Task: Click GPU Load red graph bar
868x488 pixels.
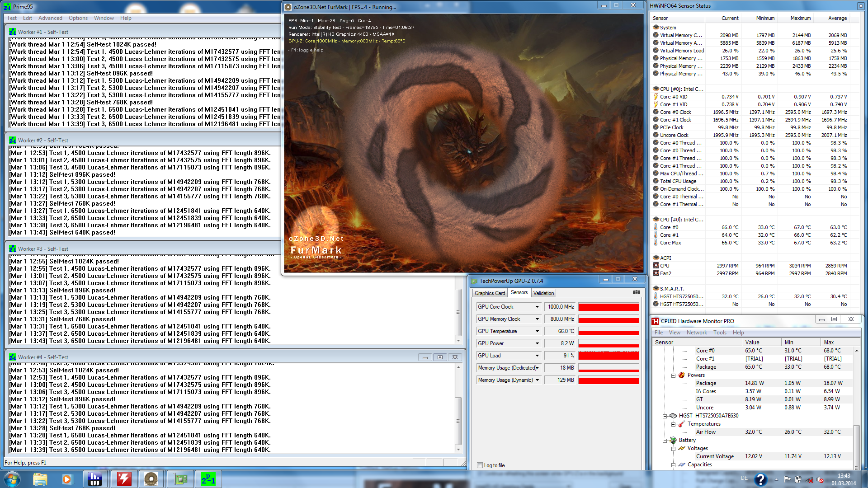Action: point(609,356)
